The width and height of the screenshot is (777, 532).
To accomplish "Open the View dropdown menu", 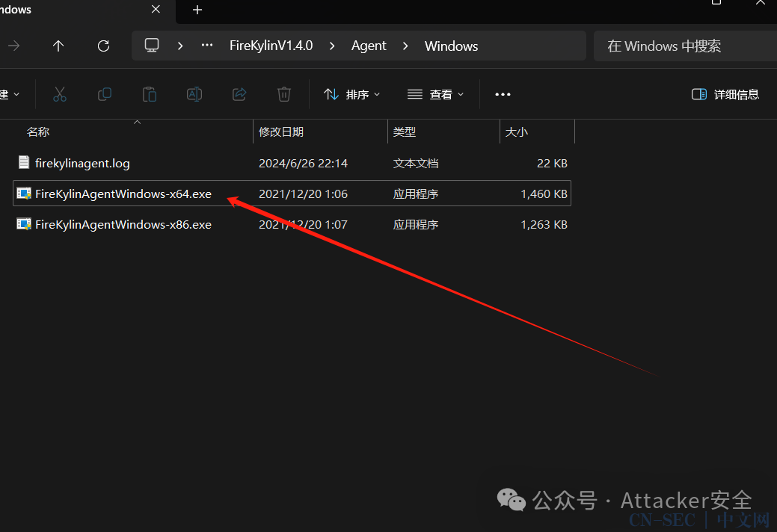I will pos(435,95).
